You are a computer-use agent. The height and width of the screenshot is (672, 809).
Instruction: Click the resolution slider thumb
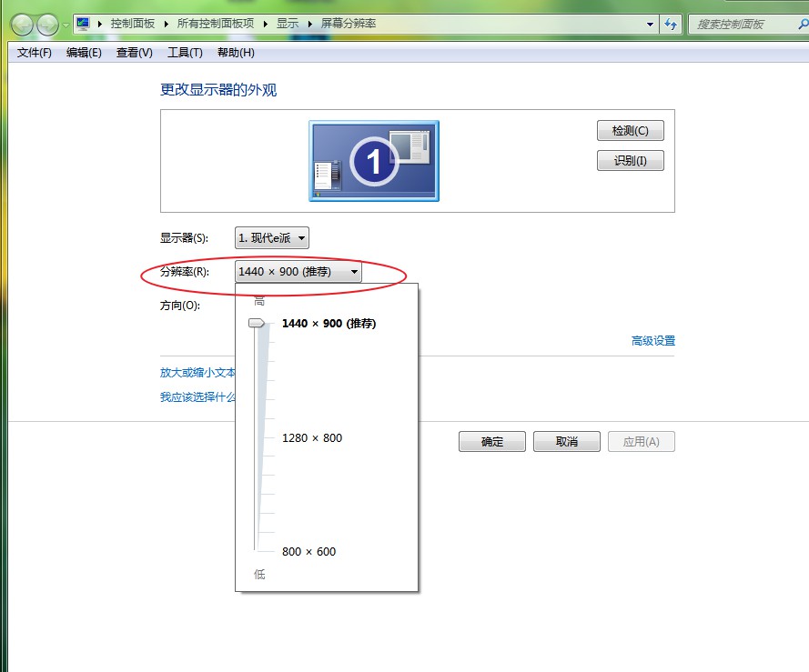[257, 324]
